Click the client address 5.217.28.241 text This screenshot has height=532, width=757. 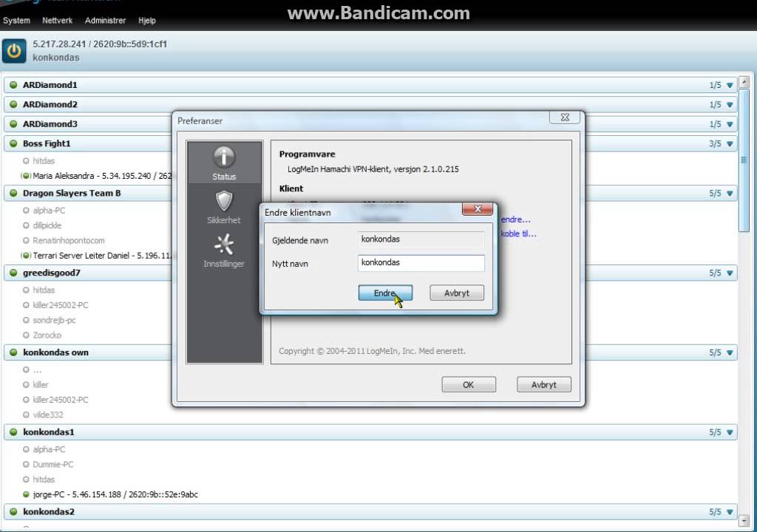[x=59, y=44]
